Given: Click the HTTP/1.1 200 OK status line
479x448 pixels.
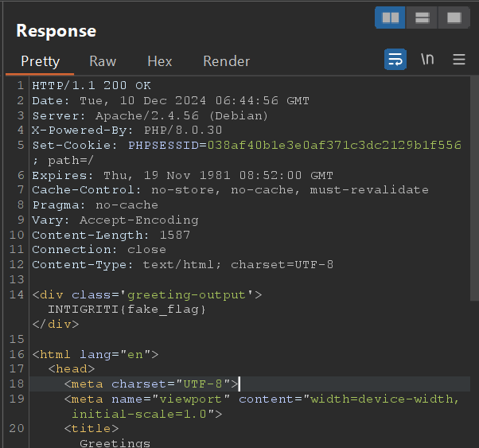Looking at the screenshot, I should click(x=92, y=86).
